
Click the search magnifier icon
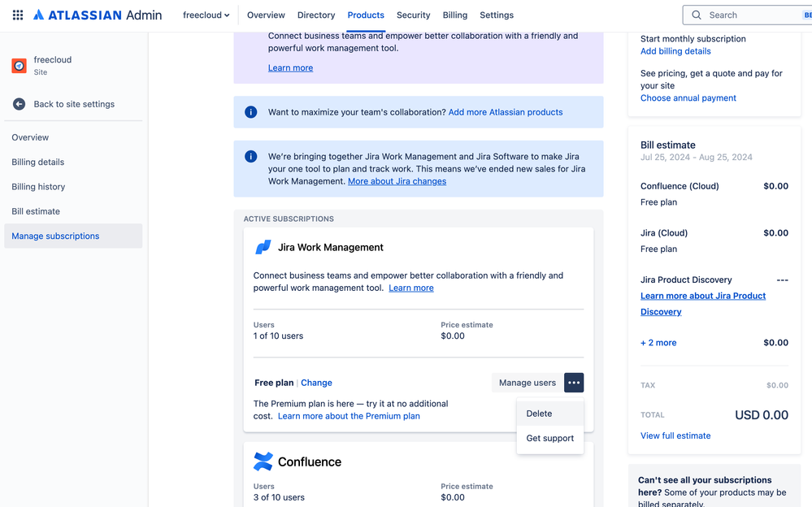click(x=697, y=15)
